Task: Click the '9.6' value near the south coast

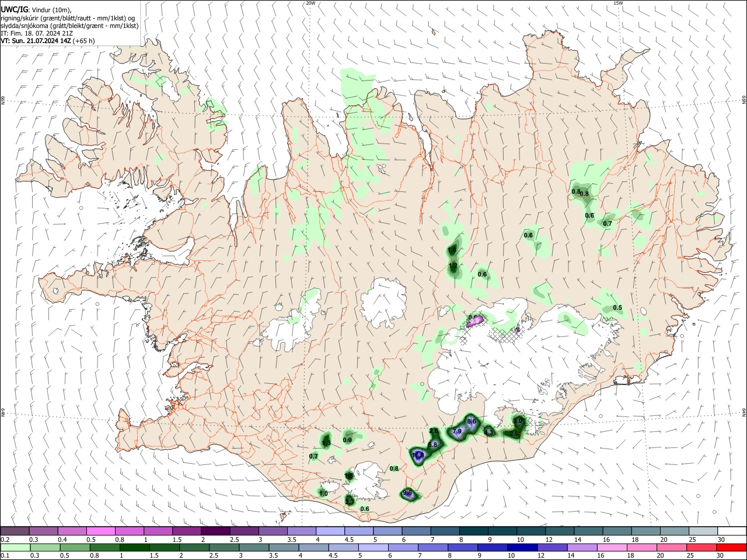Action: point(407,494)
